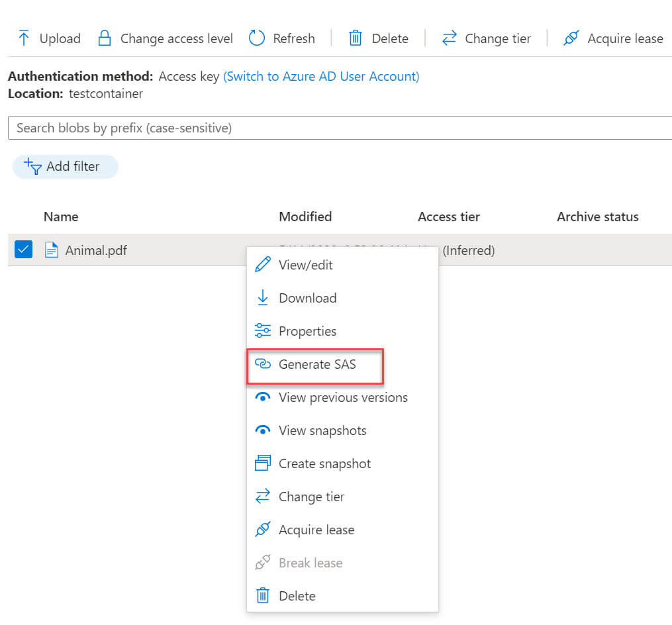Click the Animal.pdf document icon
This screenshot has width=672, height=625.
[52, 250]
